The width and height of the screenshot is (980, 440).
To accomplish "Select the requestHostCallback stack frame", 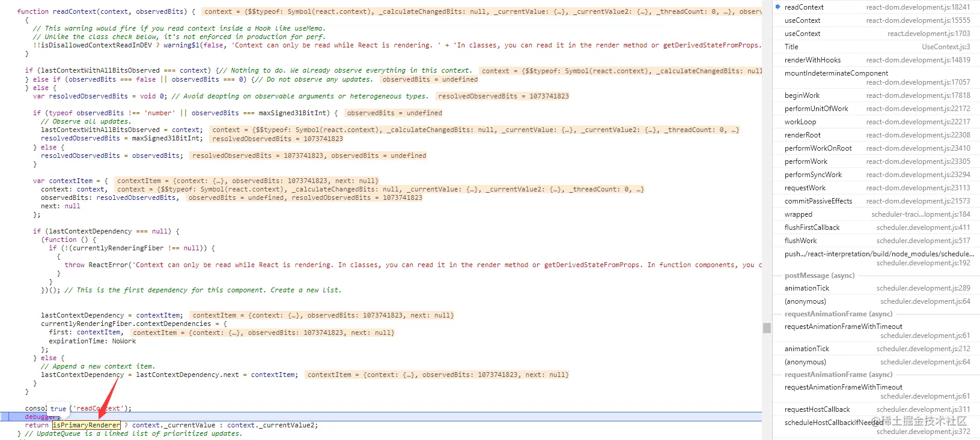I will 876,409.
